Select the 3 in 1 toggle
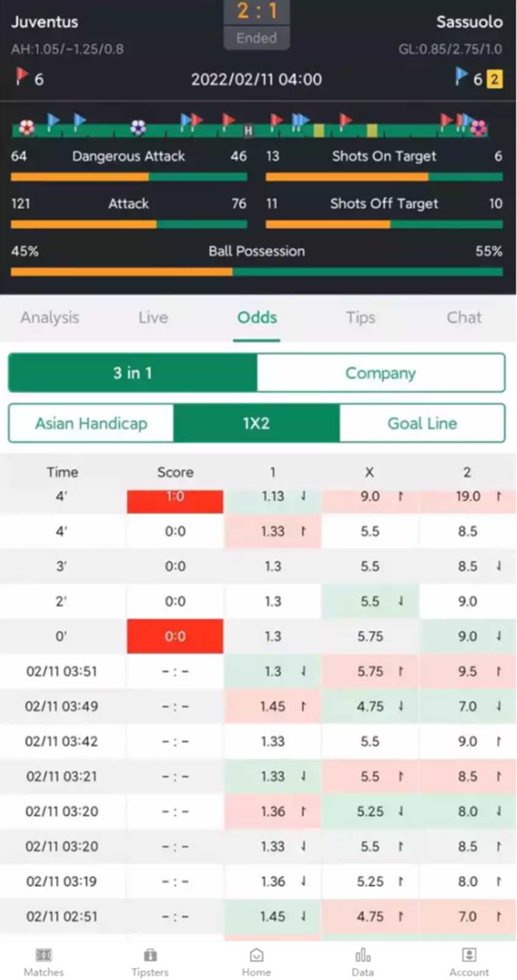 [132, 372]
